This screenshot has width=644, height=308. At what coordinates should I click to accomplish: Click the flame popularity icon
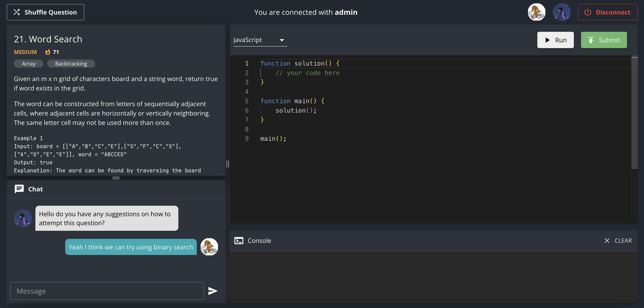[48, 52]
